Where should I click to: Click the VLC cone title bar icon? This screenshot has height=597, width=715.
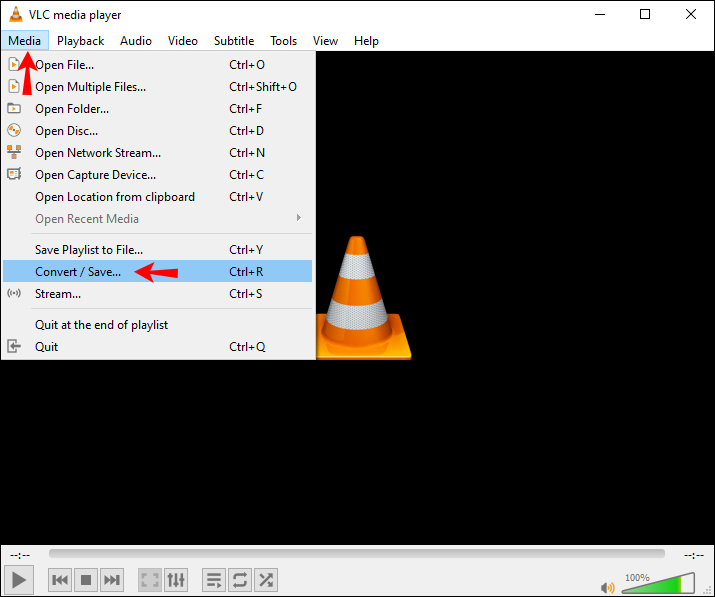[16, 14]
